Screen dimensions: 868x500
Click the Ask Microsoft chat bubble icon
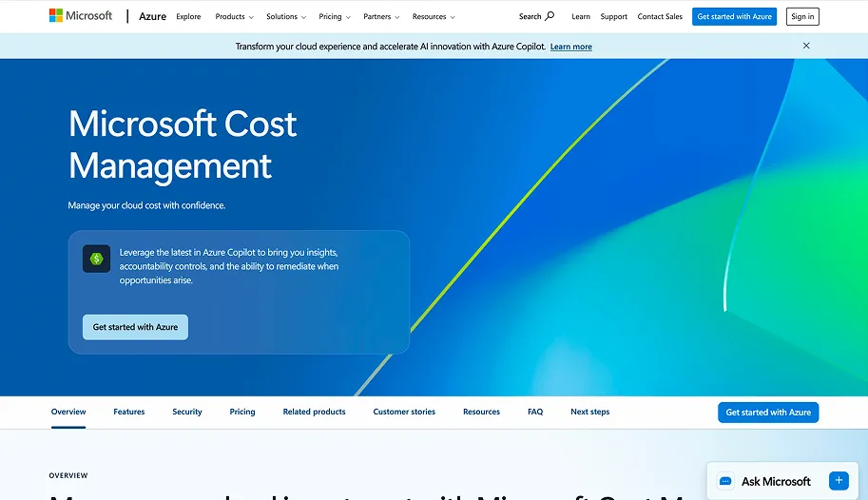pos(725,481)
